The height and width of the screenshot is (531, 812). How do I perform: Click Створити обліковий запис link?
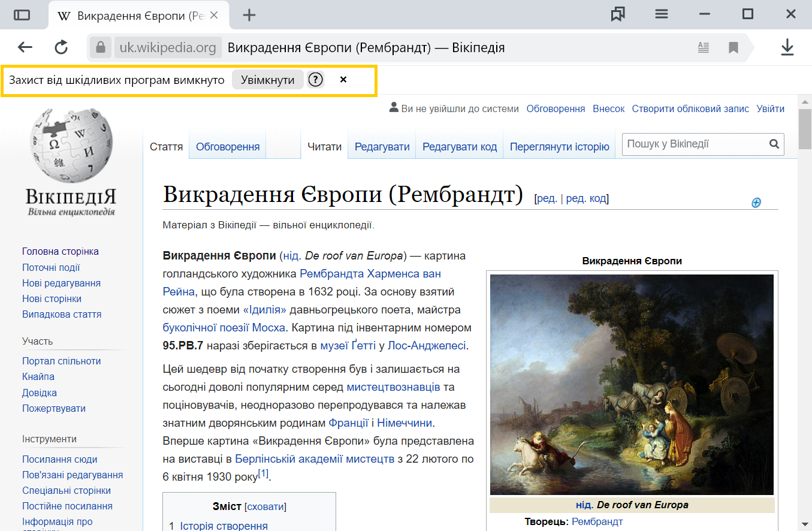[x=690, y=108]
